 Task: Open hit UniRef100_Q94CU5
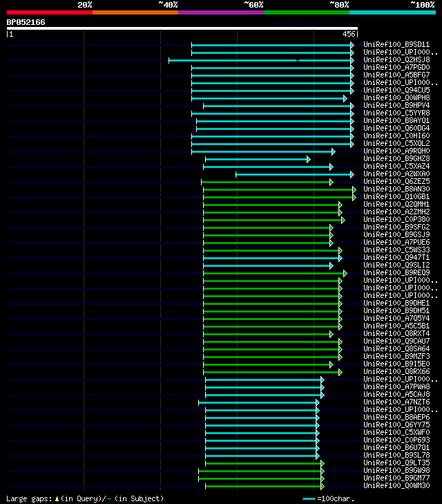click(x=396, y=90)
